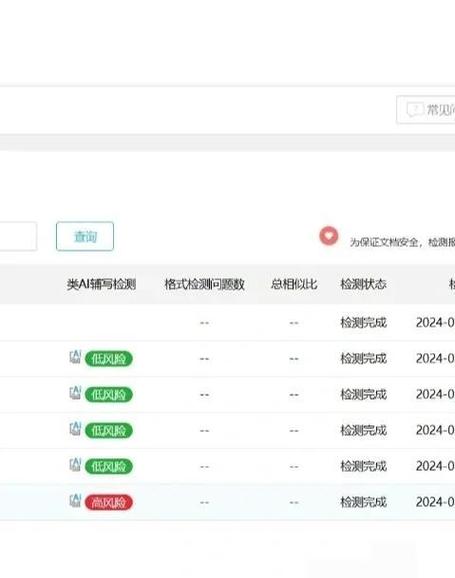Open the red 高风险 badge

tap(108, 502)
